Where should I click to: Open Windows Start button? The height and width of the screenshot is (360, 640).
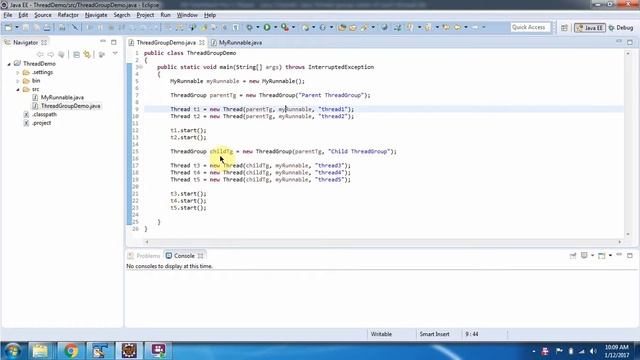(x=13, y=351)
